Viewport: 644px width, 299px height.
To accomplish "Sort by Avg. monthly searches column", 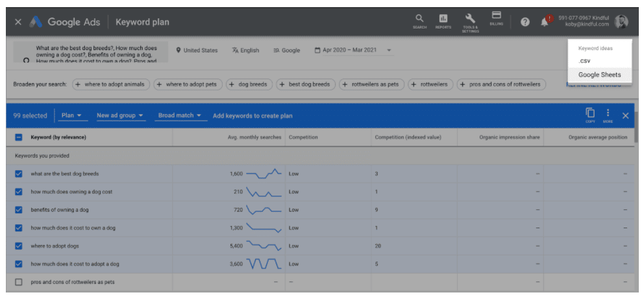I will [x=254, y=137].
